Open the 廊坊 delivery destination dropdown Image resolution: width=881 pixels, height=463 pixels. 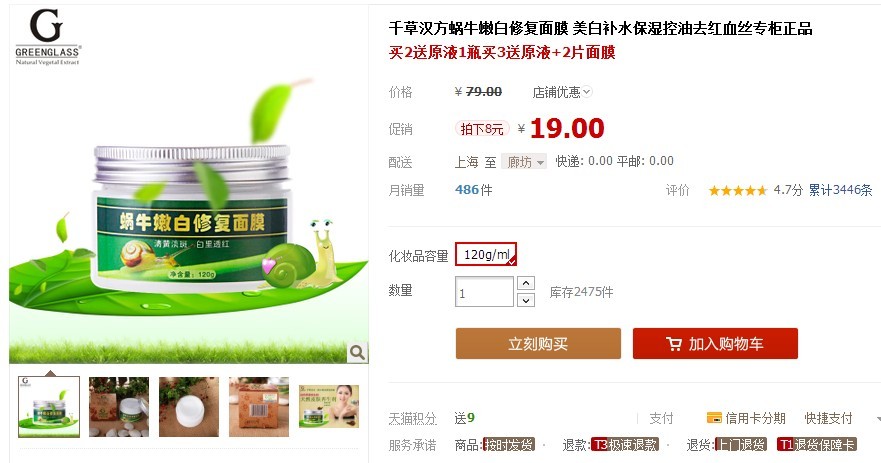pyautogui.click(x=524, y=162)
